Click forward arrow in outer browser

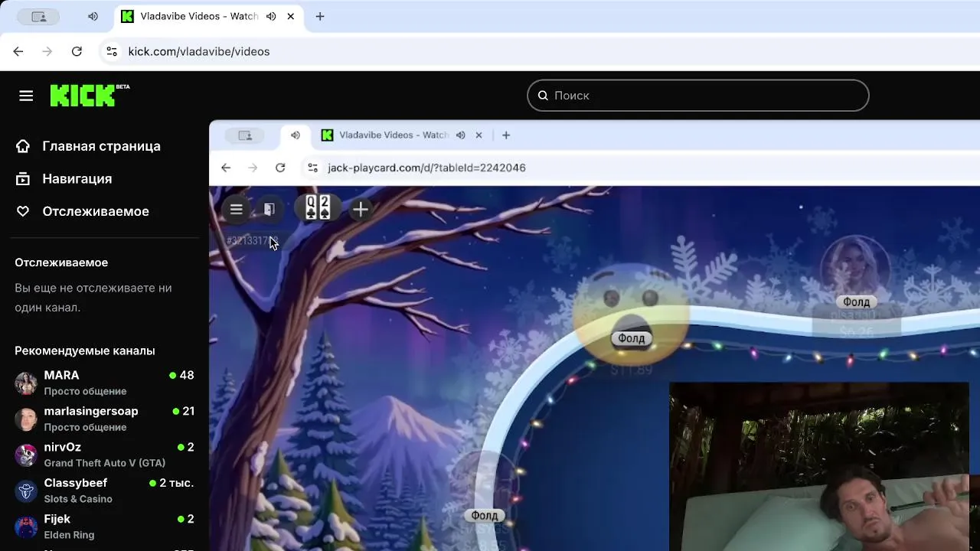47,51
